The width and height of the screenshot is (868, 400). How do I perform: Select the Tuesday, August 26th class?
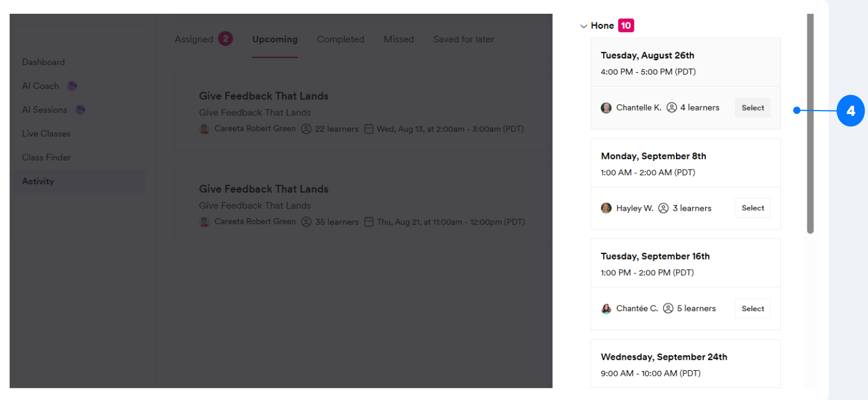[x=752, y=108]
